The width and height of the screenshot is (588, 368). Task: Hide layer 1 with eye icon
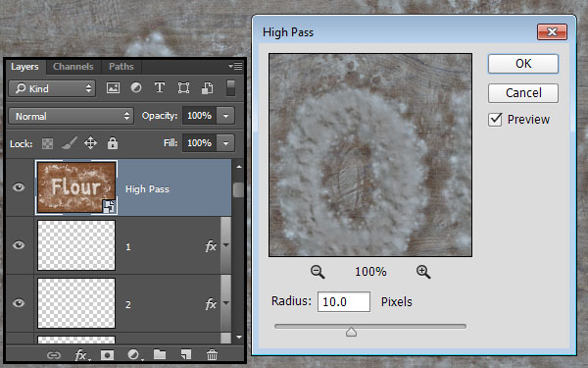tap(19, 245)
